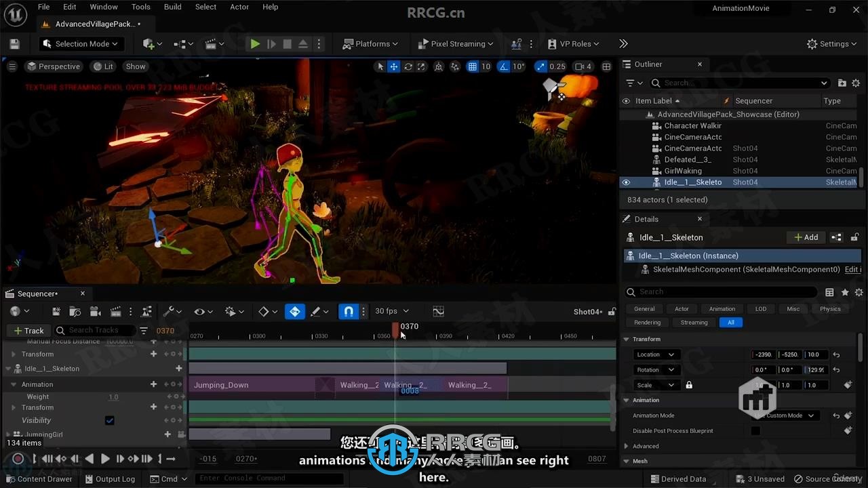The image size is (868, 488).
Task: Open the cinematics clapperboard menu
Action: (214, 44)
